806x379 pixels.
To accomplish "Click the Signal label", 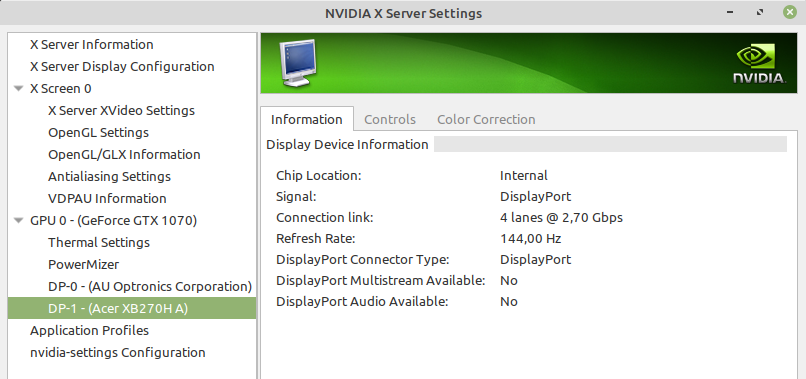I will pos(296,196).
